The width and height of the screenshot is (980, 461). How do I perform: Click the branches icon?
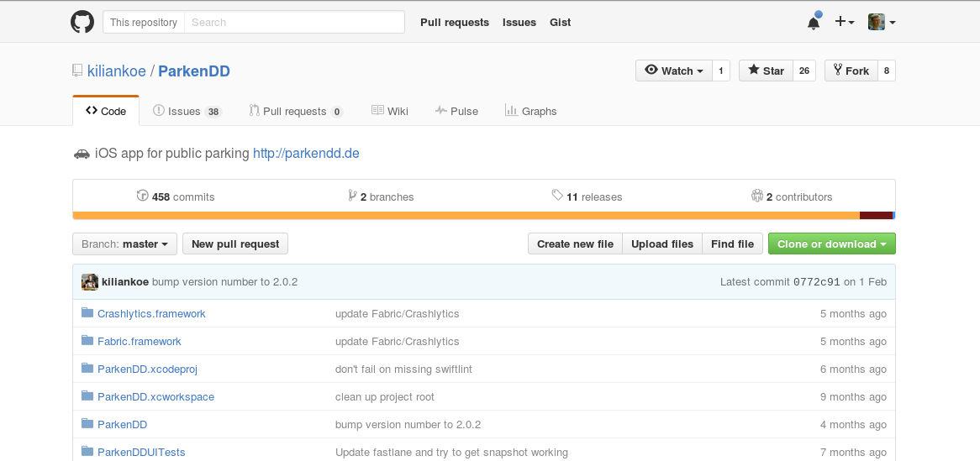coord(352,196)
